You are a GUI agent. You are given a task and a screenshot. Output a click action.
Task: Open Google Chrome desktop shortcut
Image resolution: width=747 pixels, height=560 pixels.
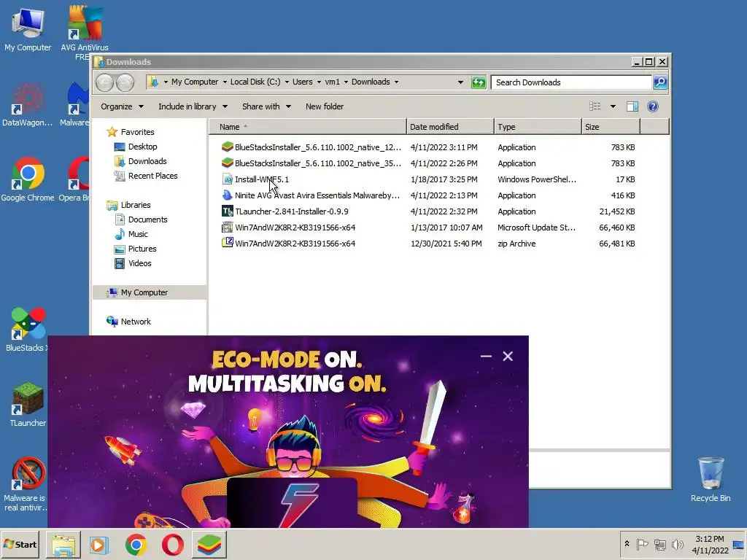pos(28,179)
